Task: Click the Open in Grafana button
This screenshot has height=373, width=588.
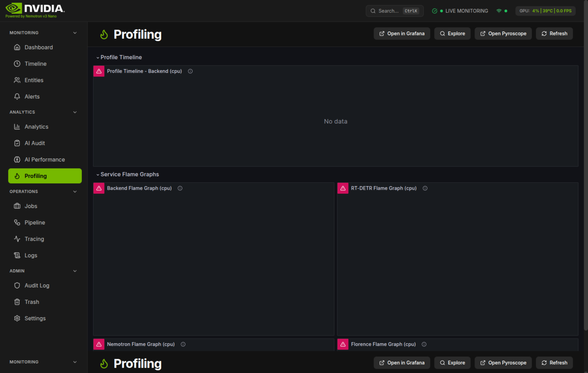Action: (x=402, y=33)
